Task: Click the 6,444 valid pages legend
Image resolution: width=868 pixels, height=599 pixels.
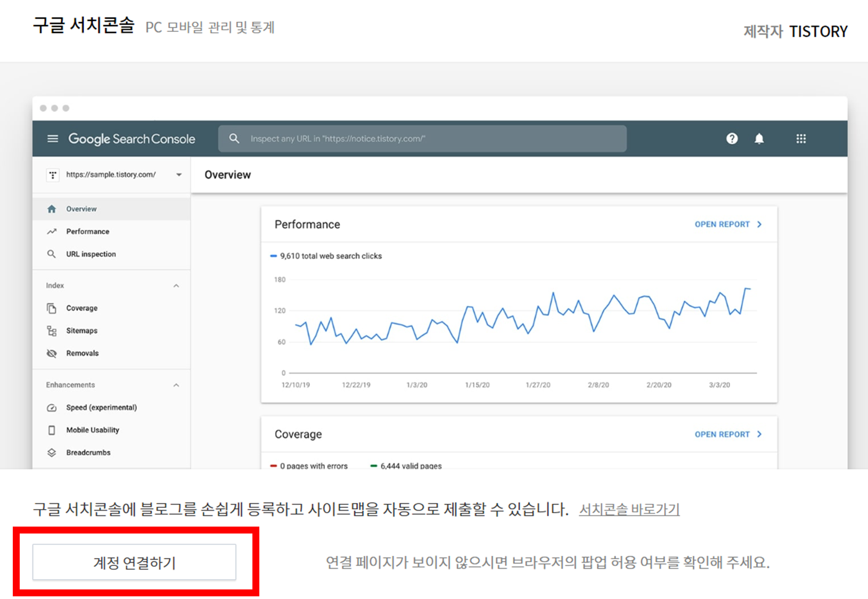Action: pyautogui.click(x=406, y=466)
